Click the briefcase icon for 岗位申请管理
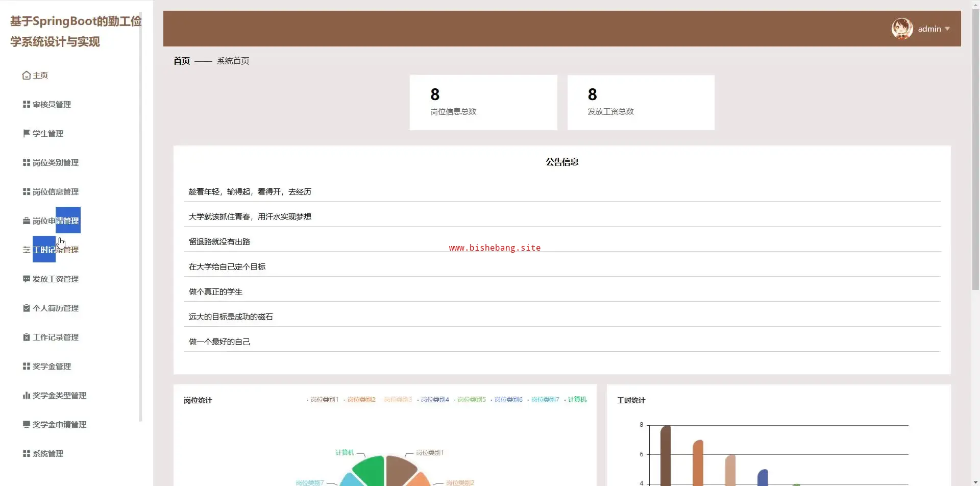 coord(27,221)
